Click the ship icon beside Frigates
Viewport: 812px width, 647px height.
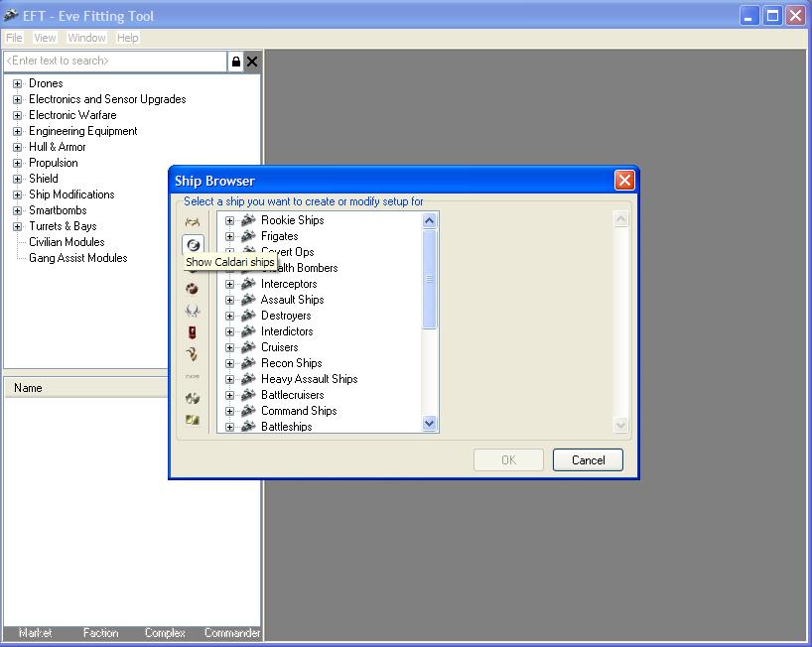point(248,236)
